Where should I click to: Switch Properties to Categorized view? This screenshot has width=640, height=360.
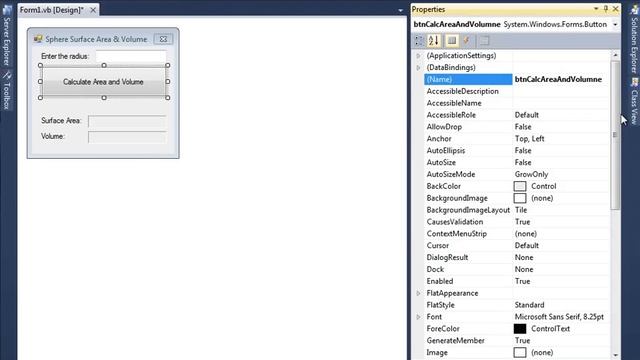(x=419, y=40)
